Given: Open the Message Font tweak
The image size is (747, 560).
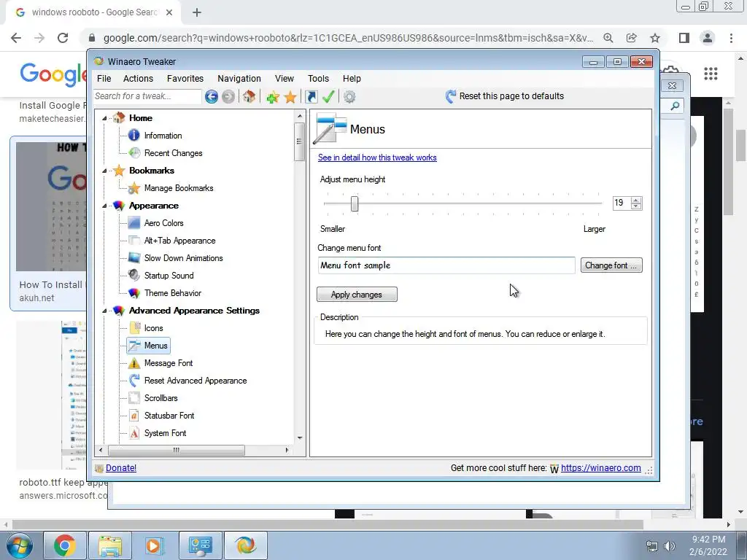Looking at the screenshot, I should click(x=169, y=363).
